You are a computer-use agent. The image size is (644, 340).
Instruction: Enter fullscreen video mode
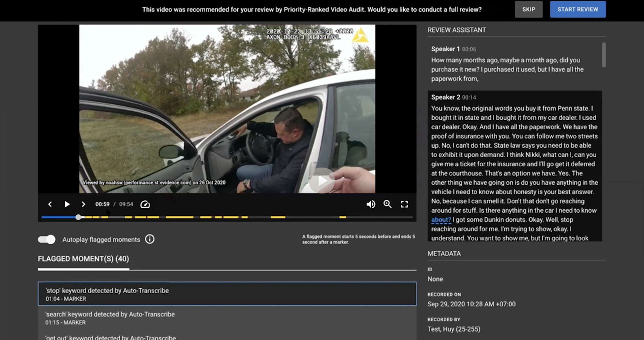click(x=404, y=204)
